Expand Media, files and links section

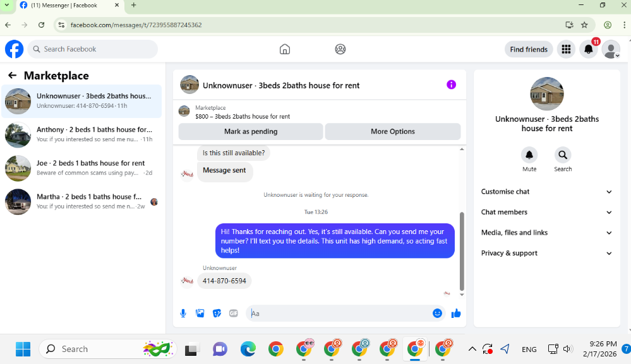pyautogui.click(x=546, y=233)
